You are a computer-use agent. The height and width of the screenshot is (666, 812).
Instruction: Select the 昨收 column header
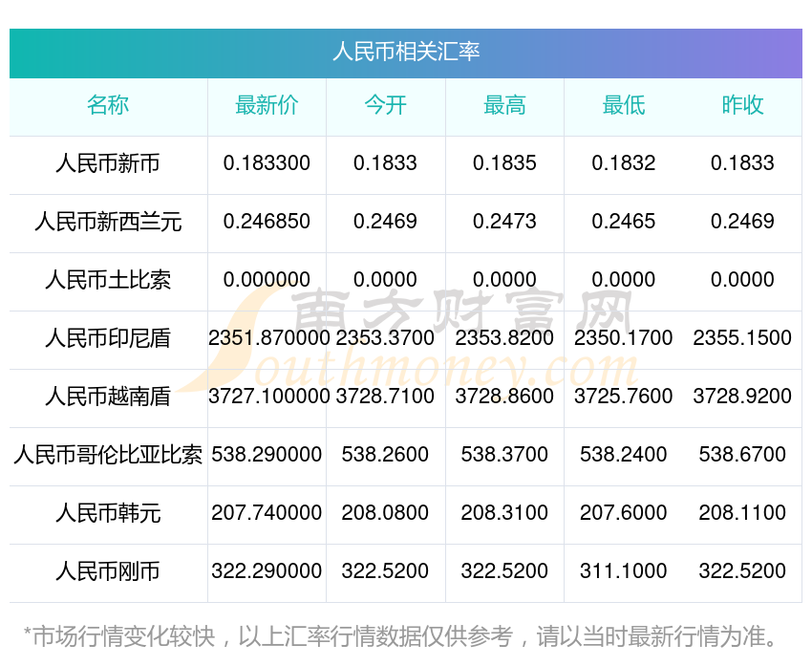pyautogui.click(x=742, y=106)
